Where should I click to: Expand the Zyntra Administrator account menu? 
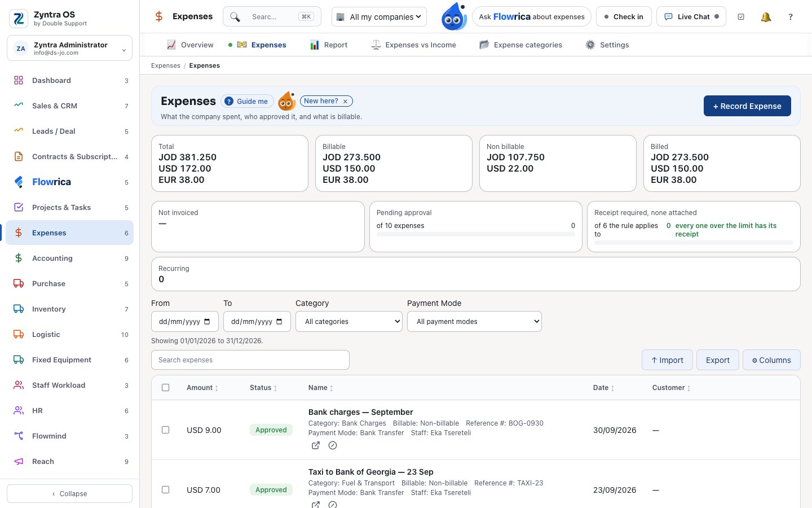70,48
